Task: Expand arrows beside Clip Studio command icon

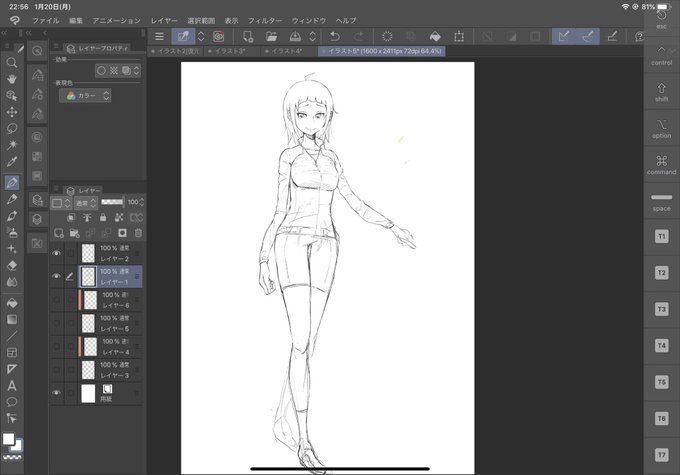Action: click(x=201, y=36)
